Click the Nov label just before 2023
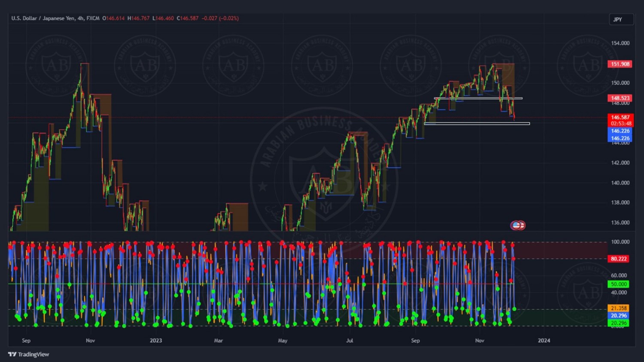The width and height of the screenshot is (644, 362). pos(90,341)
